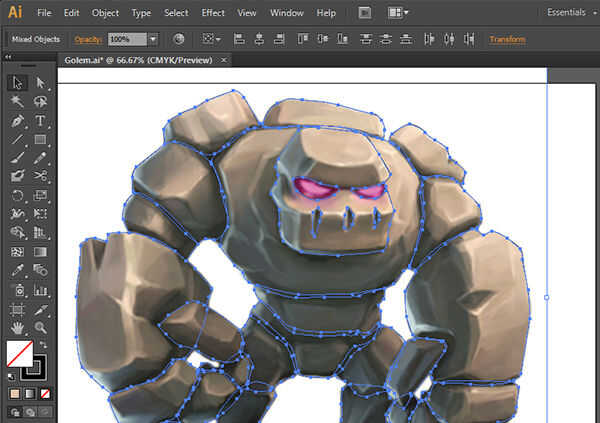Select the Column Graph tool
Screen dimensions: 600x423
pyautogui.click(x=40, y=290)
